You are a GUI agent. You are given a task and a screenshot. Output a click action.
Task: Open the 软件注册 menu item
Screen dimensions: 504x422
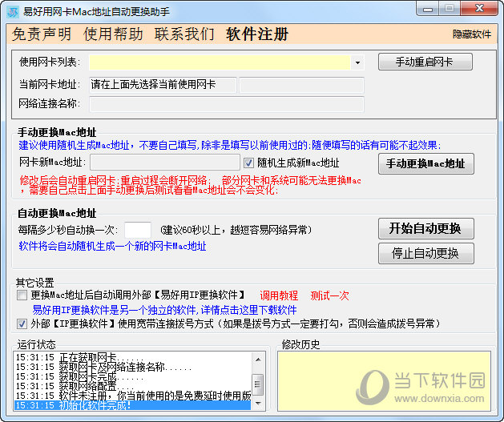257,34
